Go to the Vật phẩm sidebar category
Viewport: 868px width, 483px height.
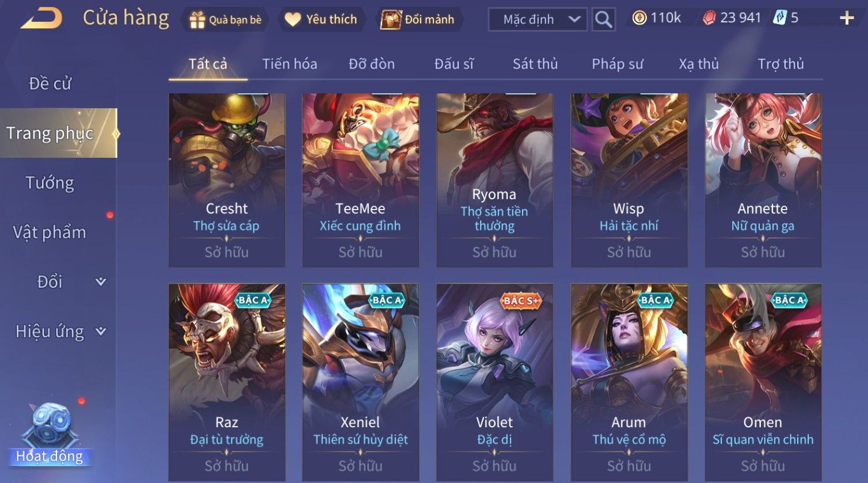[x=50, y=232]
